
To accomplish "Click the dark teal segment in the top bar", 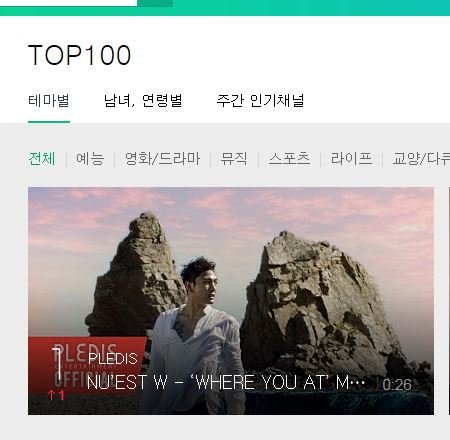I will pyautogui.click(x=155, y=3).
